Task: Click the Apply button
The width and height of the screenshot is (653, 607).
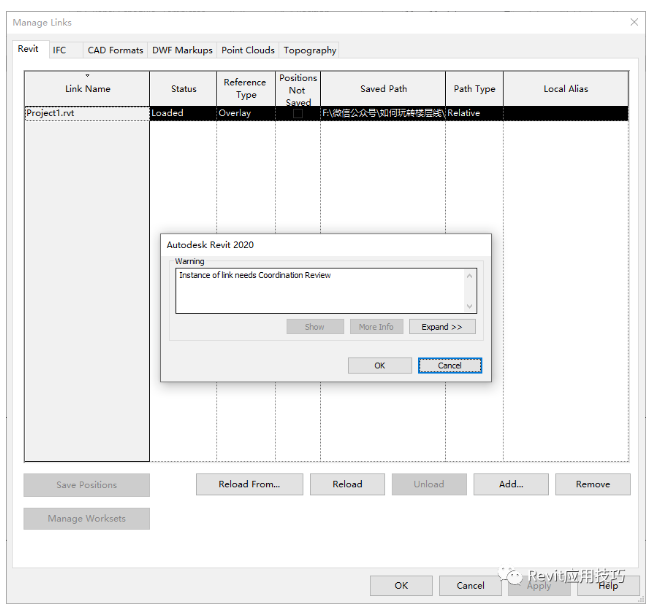Action: click(539, 585)
